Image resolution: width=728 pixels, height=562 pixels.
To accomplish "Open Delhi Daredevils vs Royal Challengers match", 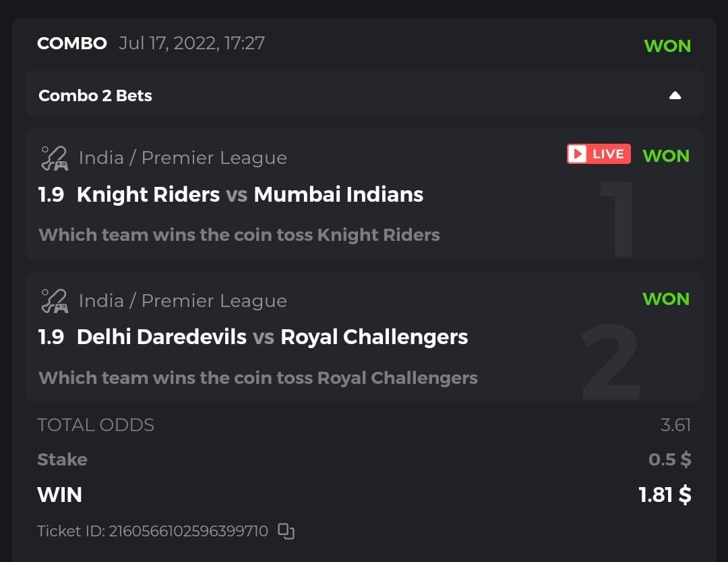I will click(x=272, y=337).
